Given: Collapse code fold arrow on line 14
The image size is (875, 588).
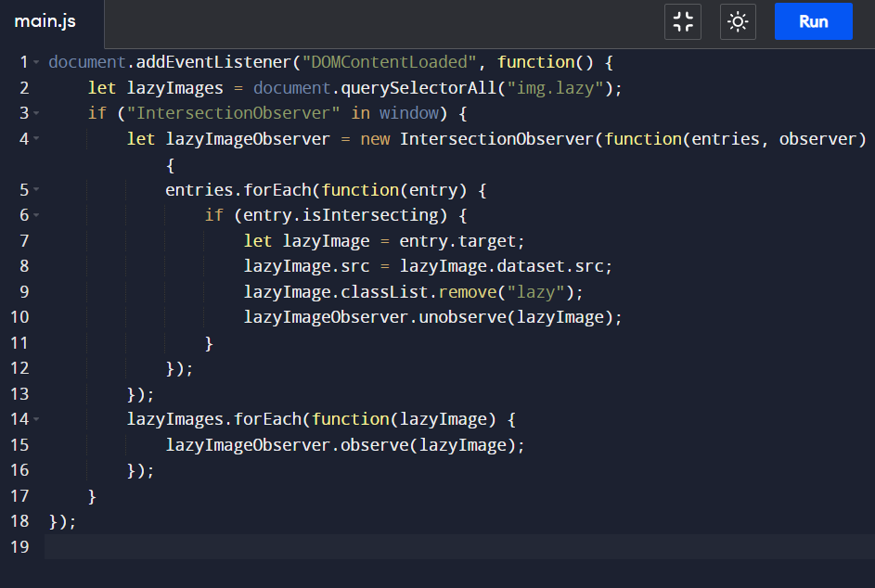Looking at the screenshot, I should pyautogui.click(x=36, y=419).
